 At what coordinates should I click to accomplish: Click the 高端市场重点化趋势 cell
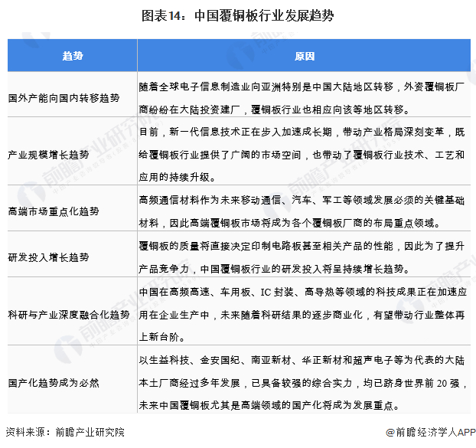(x=73, y=208)
